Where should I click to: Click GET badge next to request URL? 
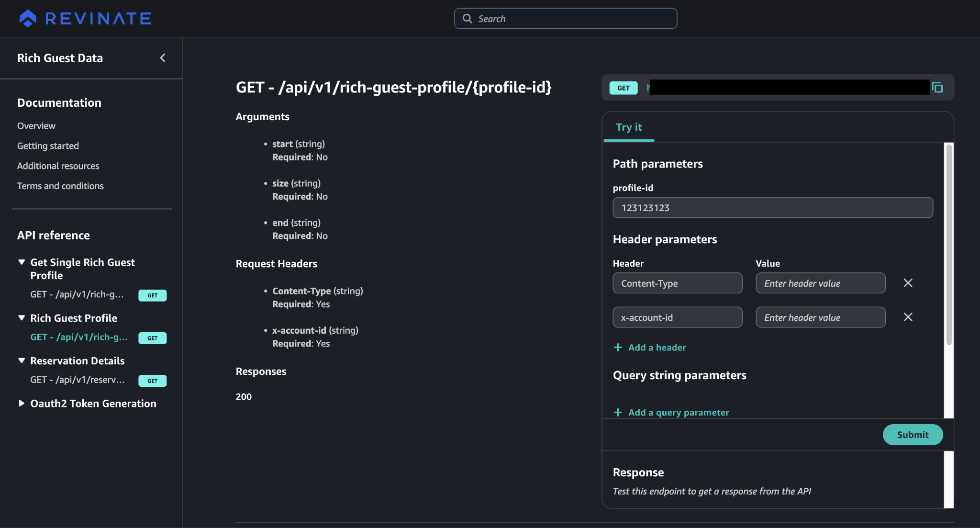(x=624, y=88)
